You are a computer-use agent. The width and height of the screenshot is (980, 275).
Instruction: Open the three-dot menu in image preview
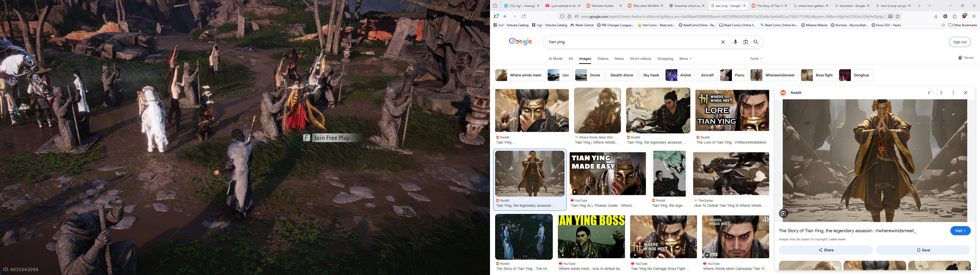pyautogui.click(x=953, y=93)
